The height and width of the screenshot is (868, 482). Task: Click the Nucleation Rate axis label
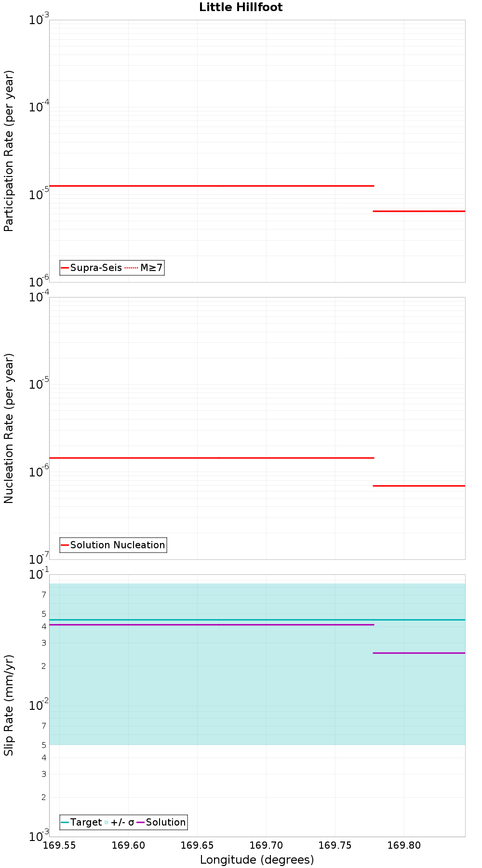pos(9,428)
